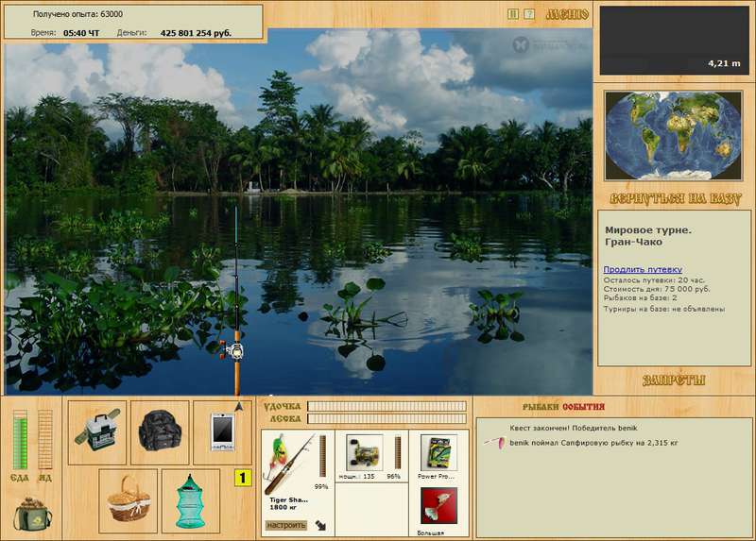Click the Удочка tension bar

387,406
